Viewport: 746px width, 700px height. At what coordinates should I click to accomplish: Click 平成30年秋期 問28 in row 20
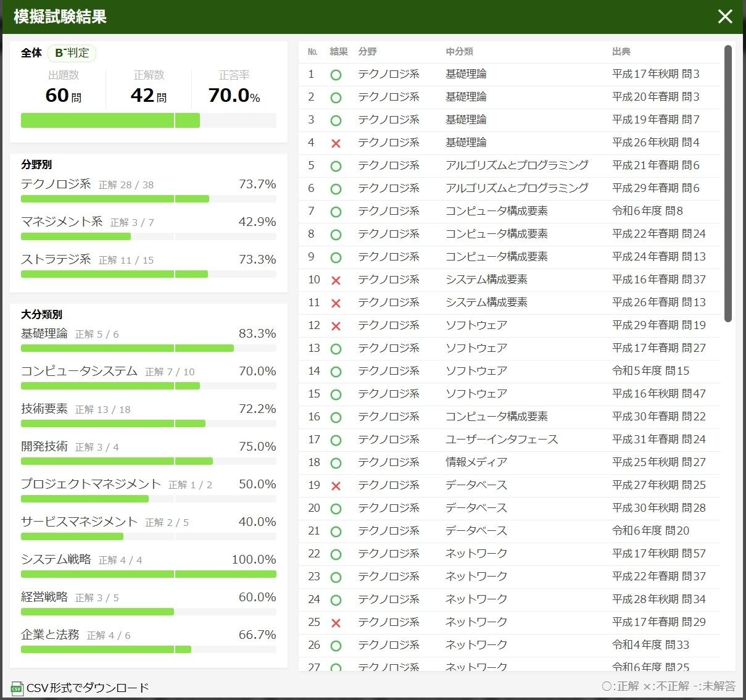point(659,508)
